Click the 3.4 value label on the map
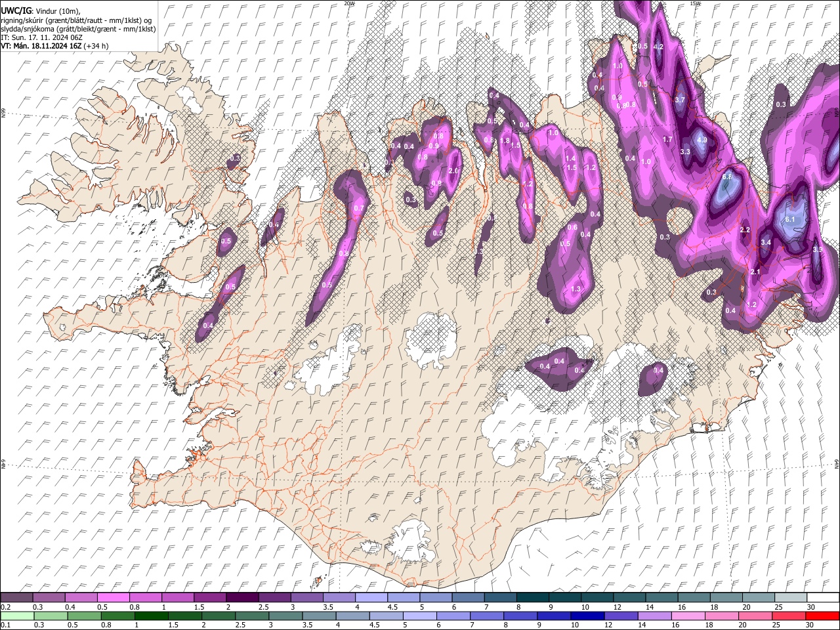840x630 pixels. coord(766,242)
